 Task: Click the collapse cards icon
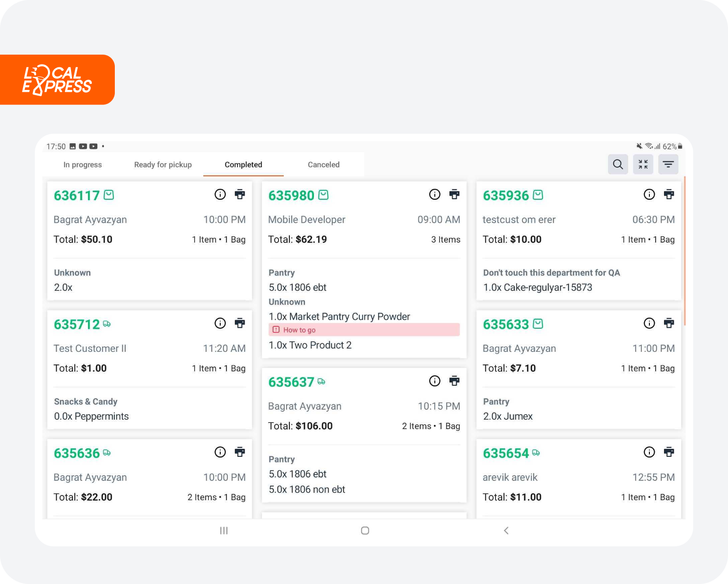(643, 164)
